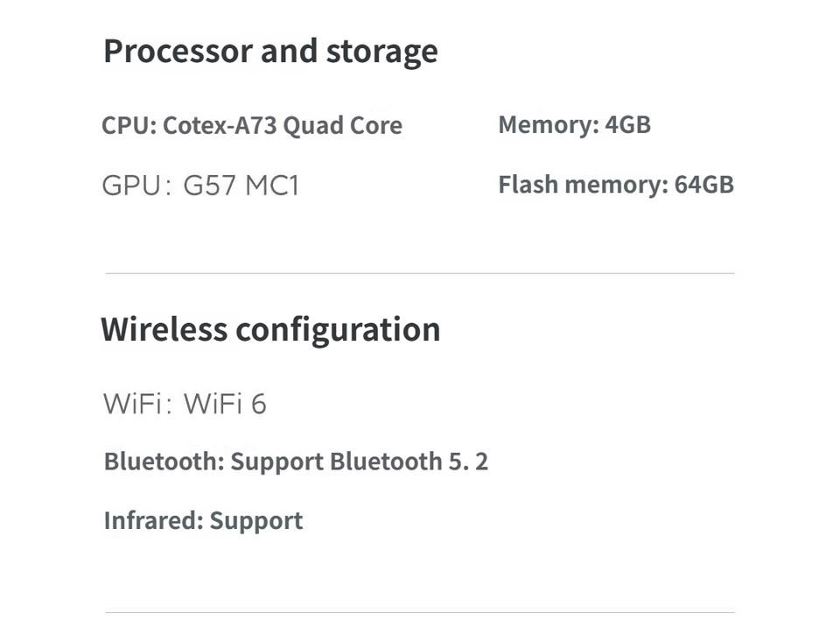Image resolution: width=840 pixels, height=620 pixels.
Task: Click the divider line below Infrared row
Action: [x=420, y=612]
